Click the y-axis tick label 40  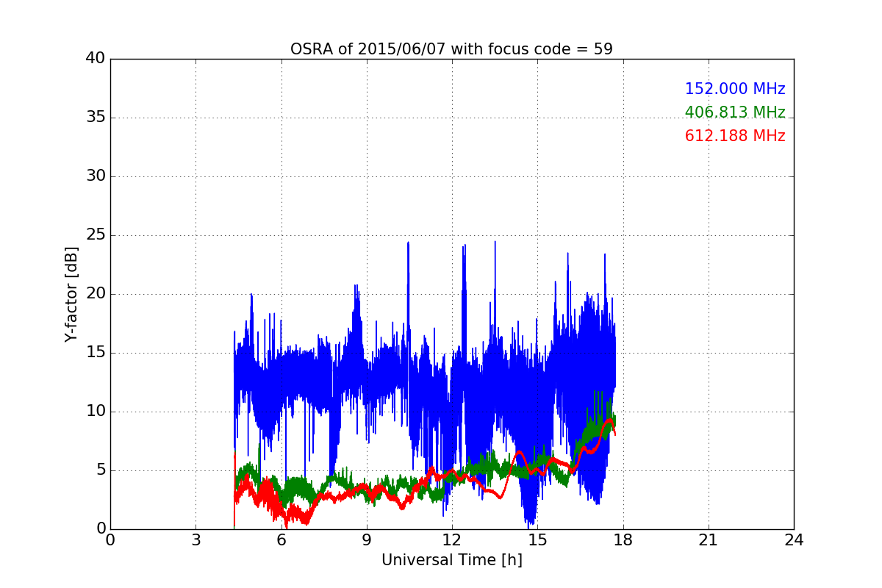click(96, 59)
